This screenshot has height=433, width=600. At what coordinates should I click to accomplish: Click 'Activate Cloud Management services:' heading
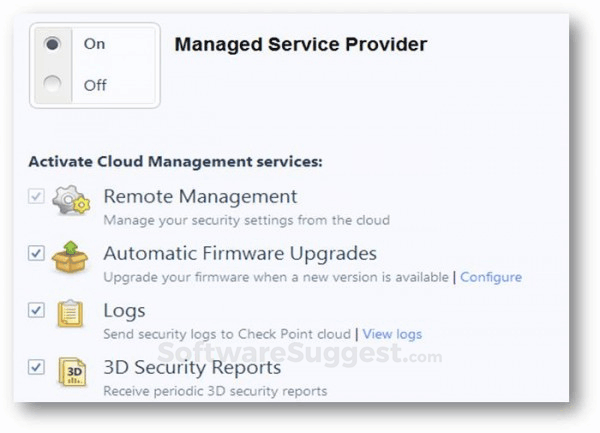point(176,162)
